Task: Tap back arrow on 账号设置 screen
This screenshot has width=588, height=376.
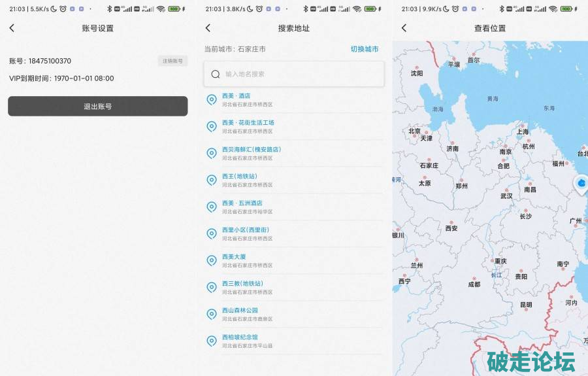Action: tap(12, 28)
